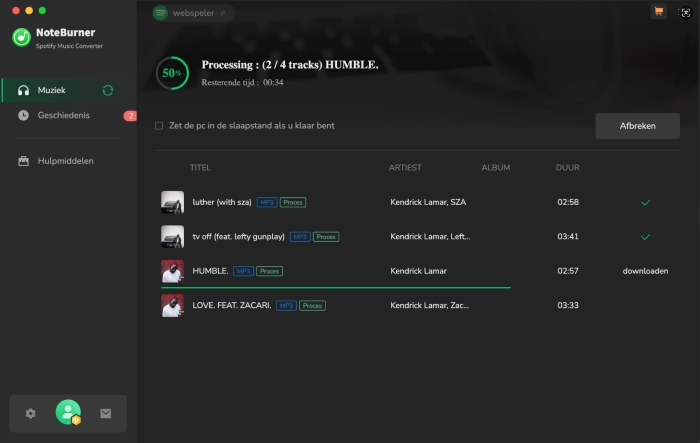
Task: Click artist Kendrick Lamar on HUMBLE. row
Action: [418, 271]
